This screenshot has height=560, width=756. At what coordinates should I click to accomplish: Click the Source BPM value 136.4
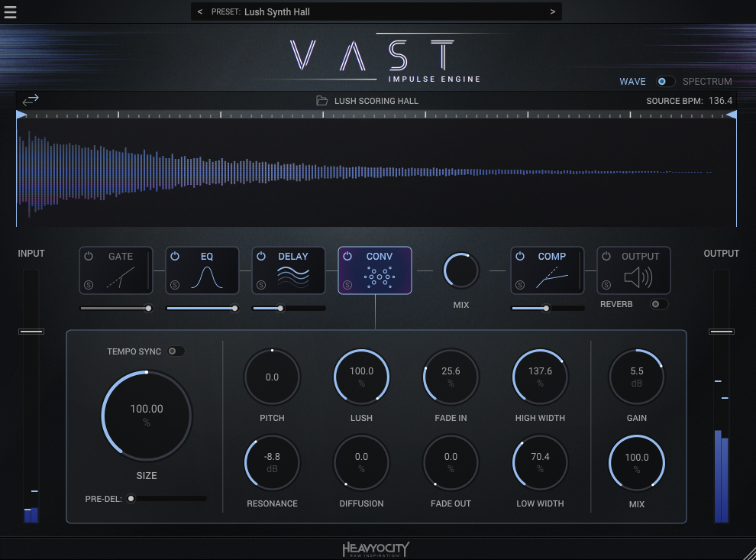720,101
